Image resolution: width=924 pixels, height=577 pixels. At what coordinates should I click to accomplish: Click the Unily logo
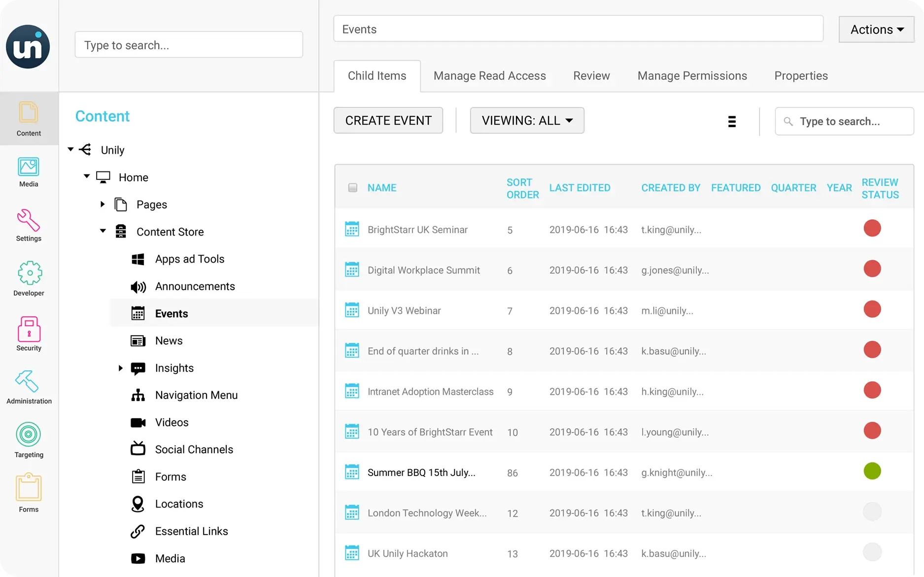click(x=28, y=47)
